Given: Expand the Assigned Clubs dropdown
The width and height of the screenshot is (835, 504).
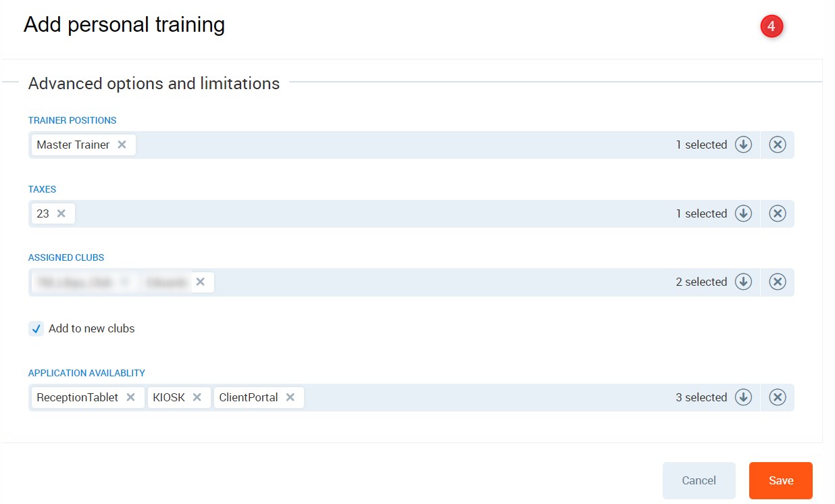Looking at the screenshot, I should (x=743, y=282).
